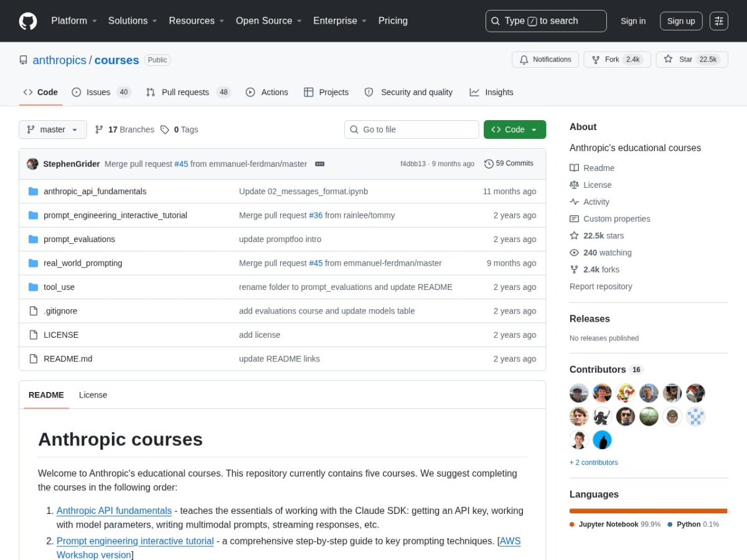This screenshot has height=560, width=747.
Task: Click the star icon in the Star button
Action: pyautogui.click(x=668, y=59)
